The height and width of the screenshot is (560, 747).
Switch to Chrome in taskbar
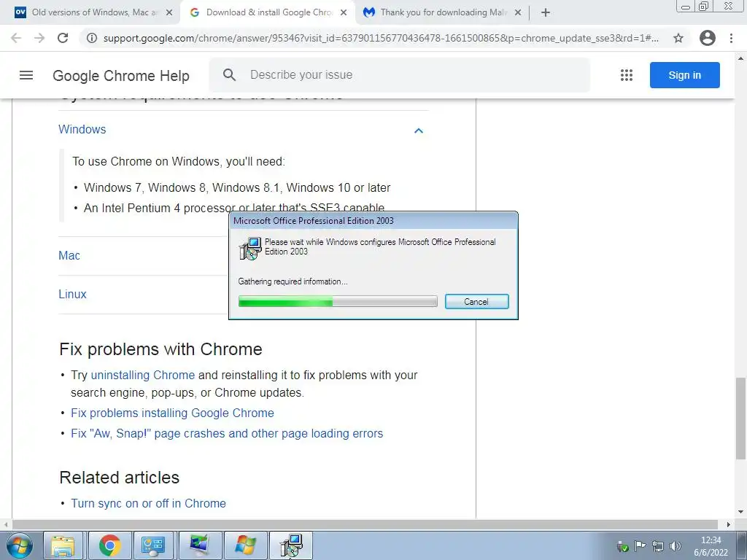pyautogui.click(x=109, y=545)
